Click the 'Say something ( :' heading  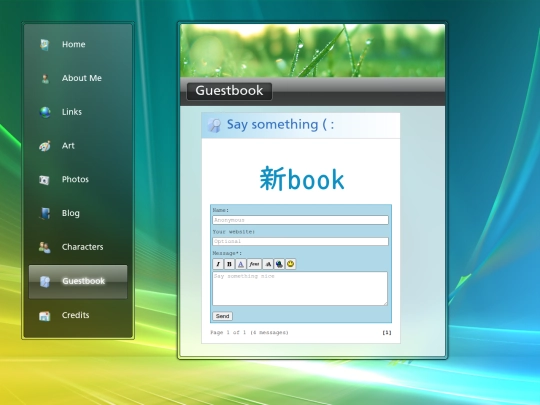coord(280,125)
